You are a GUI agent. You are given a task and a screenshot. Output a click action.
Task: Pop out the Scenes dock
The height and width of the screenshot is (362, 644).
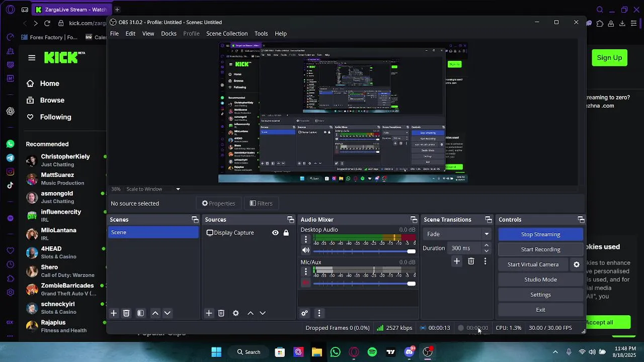pos(195,220)
